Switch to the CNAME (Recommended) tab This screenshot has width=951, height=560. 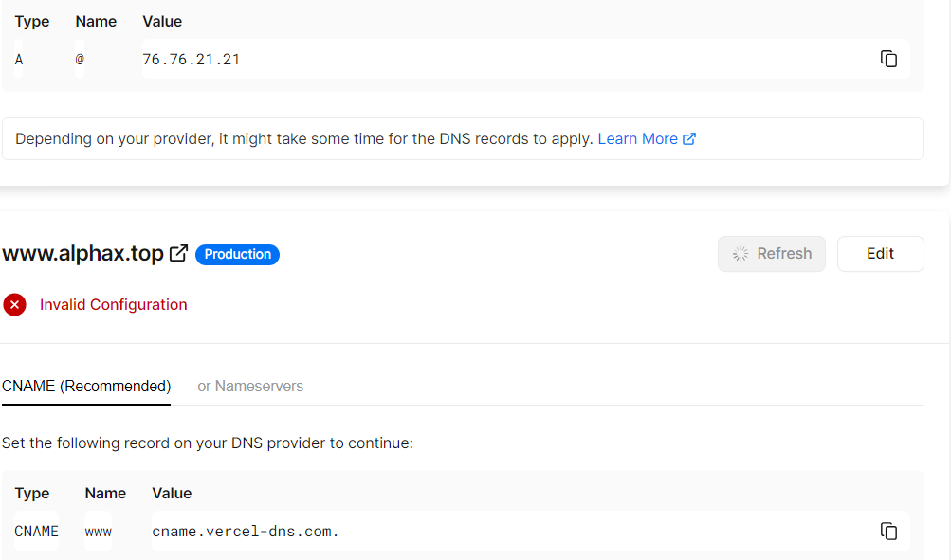click(x=86, y=387)
